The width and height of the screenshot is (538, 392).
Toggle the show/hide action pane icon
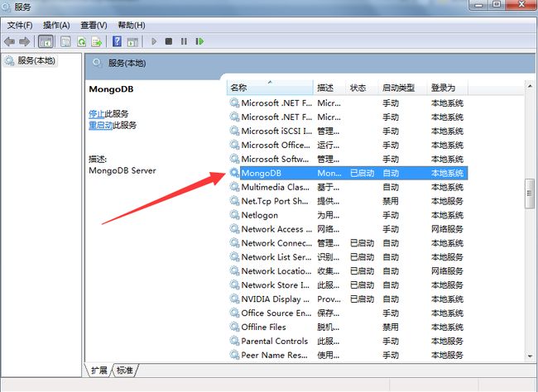click(132, 42)
